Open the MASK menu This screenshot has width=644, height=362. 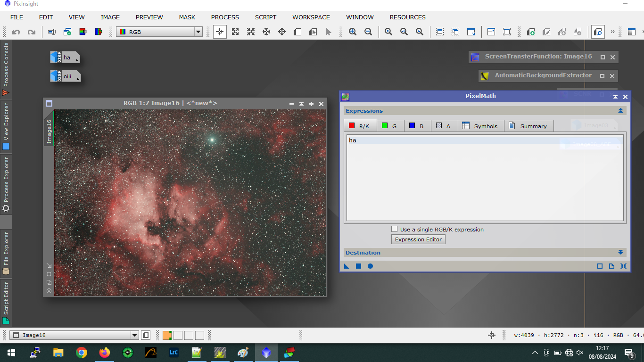(187, 17)
